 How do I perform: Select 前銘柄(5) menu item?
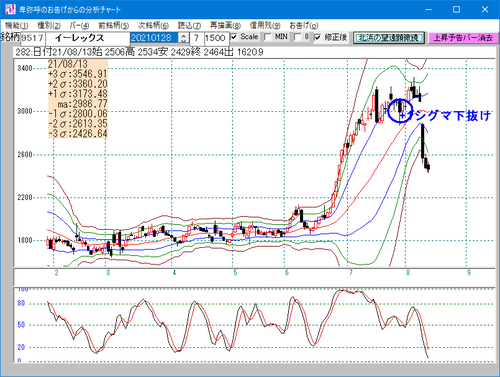pos(113,25)
